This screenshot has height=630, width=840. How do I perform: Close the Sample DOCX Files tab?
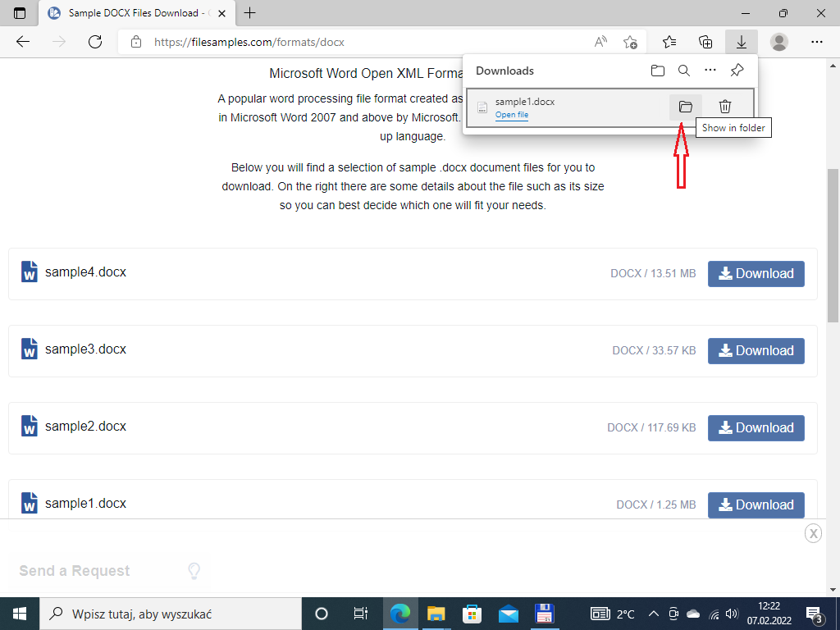tap(221, 13)
